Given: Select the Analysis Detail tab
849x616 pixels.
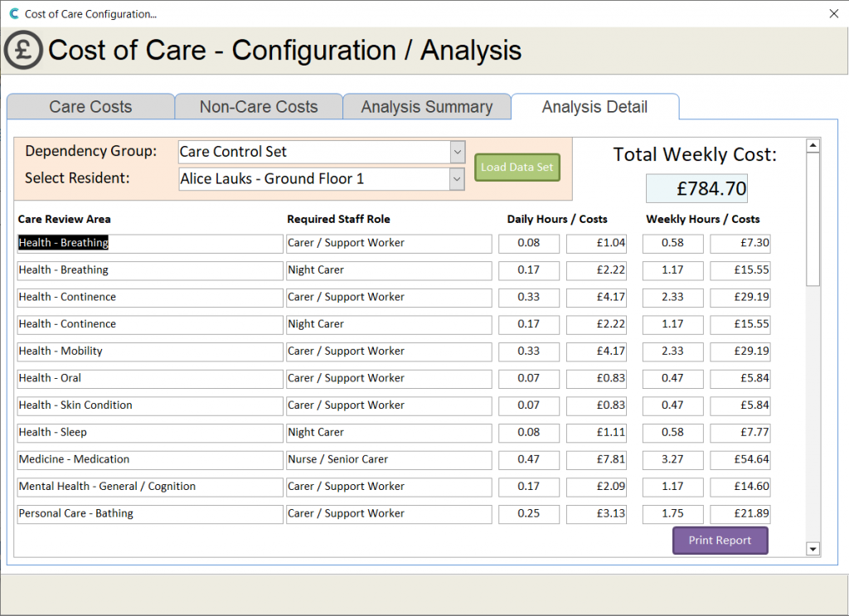Looking at the screenshot, I should tap(594, 107).
